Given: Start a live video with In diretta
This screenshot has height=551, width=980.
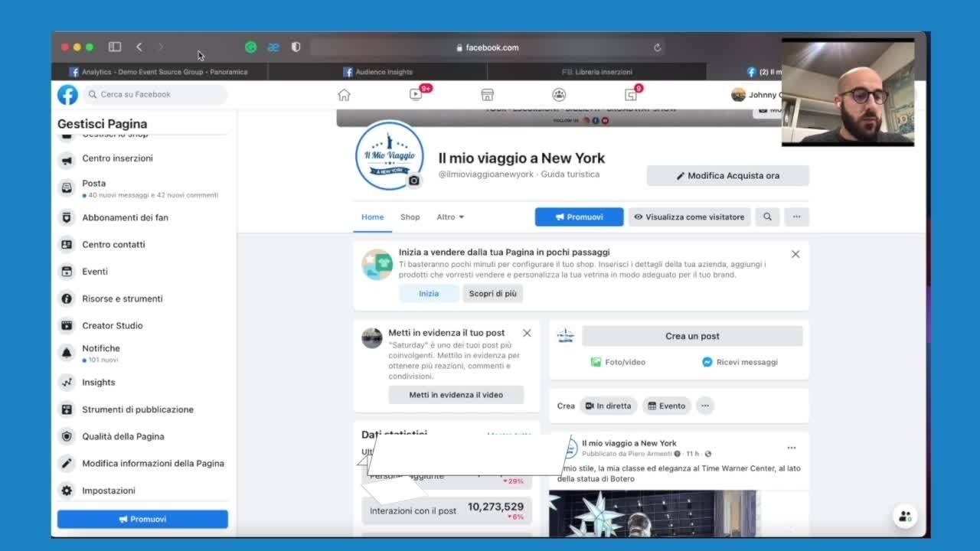Looking at the screenshot, I should pos(608,406).
